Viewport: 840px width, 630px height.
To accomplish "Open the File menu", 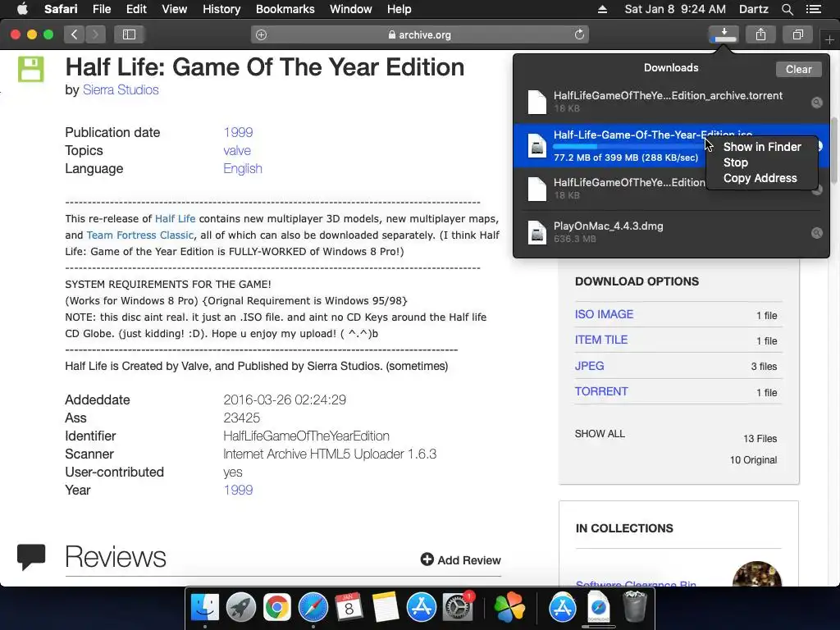I will pos(101,9).
